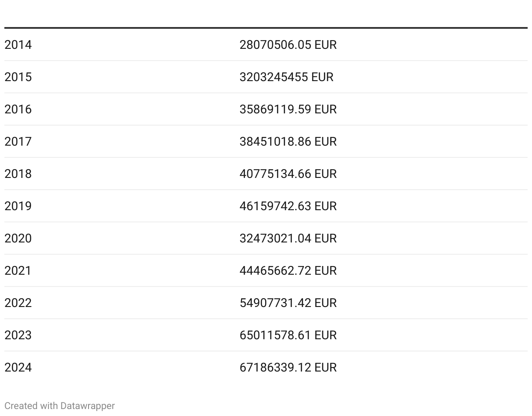The width and height of the screenshot is (532, 416).
Task: Select the 2019 year cell
Action: (x=18, y=206)
